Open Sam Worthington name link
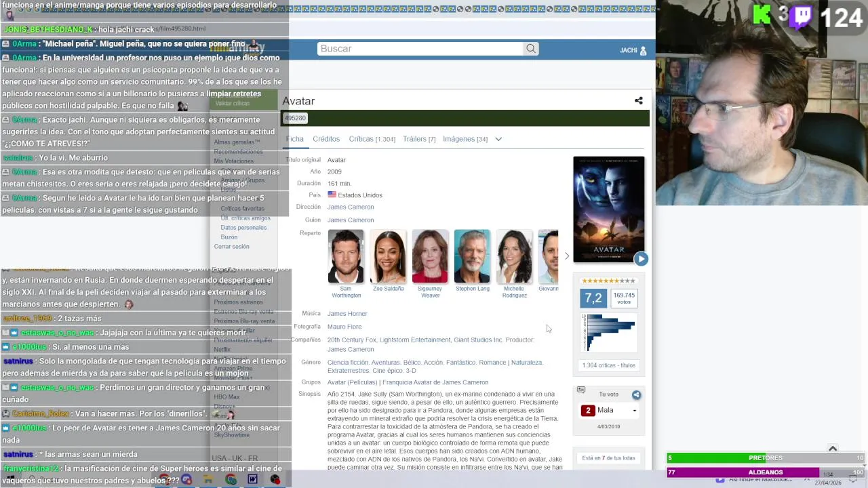Screen dimensions: 868x488 click(x=346, y=292)
